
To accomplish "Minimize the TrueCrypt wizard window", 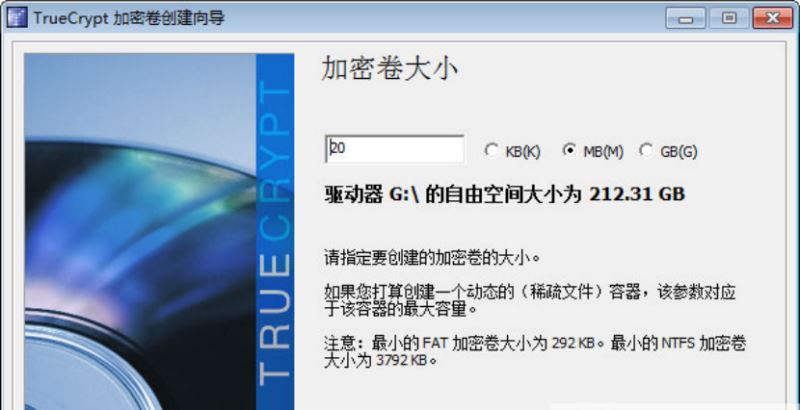I will point(685,18).
